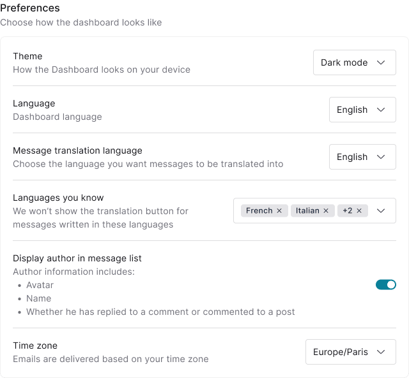This screenshot has height=378, width=409.
Task: Toggle Display author in message list
Action: point(386,285)
